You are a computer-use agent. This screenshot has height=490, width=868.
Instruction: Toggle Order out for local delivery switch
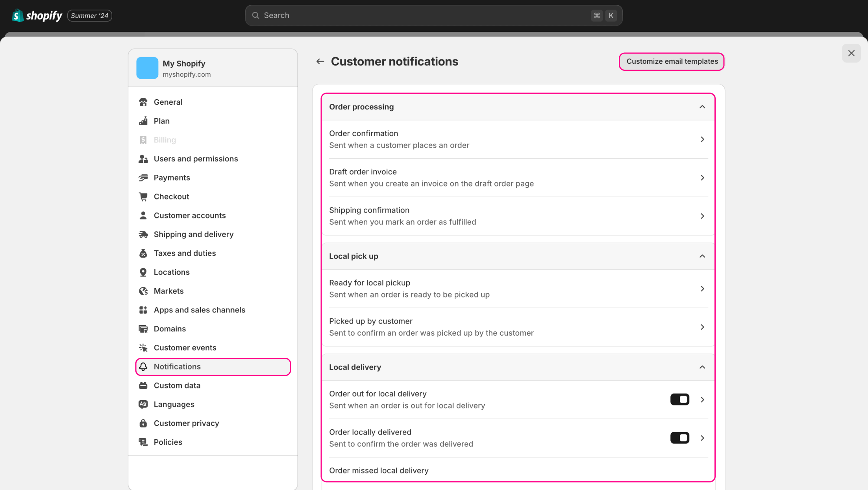tap(679, 399)
